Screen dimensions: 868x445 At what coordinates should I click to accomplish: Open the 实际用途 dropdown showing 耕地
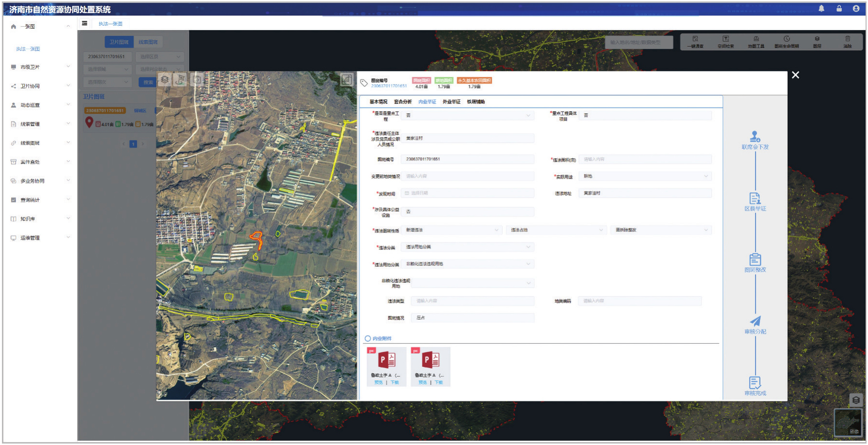[645, 176]
